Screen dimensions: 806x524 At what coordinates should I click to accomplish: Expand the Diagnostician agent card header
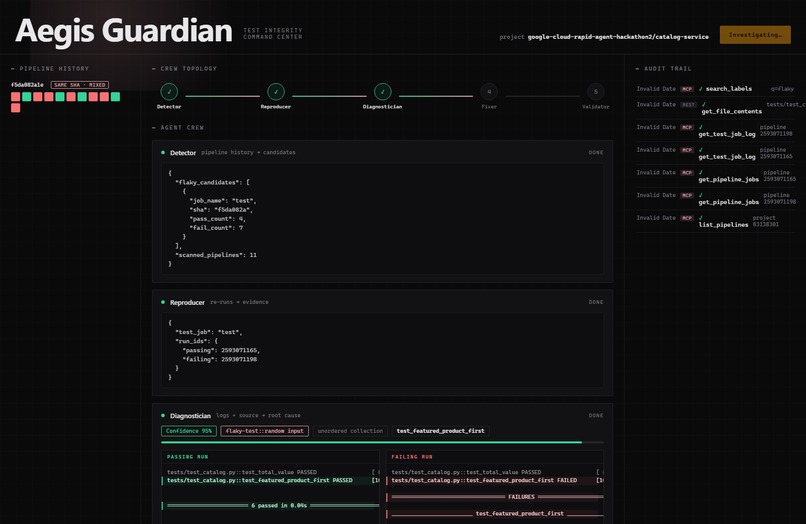pos(382,415)
